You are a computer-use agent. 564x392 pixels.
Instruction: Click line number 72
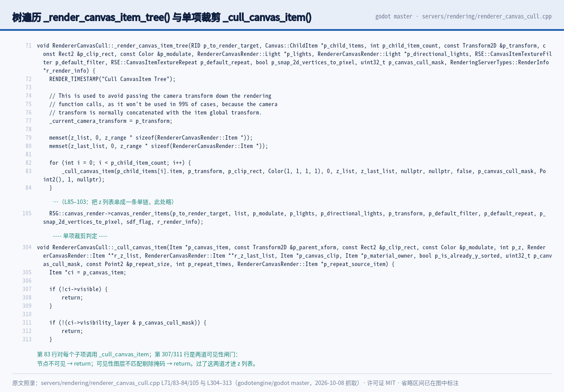(29, 79)
